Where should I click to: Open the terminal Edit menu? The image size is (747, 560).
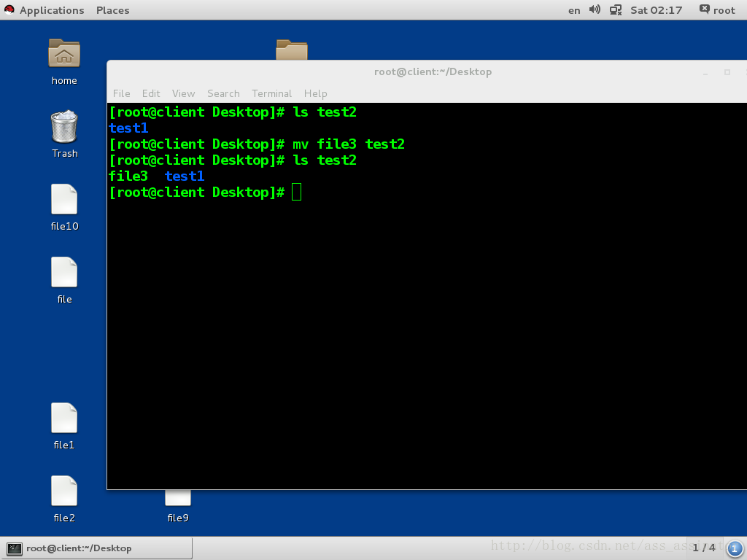(151, 93)
